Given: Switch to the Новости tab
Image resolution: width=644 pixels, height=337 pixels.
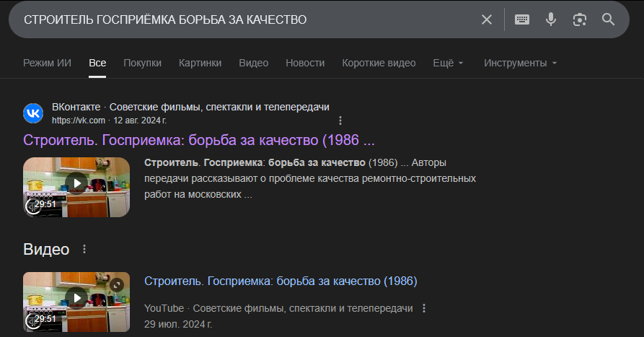Looking at the screenshot, I should pyautogui.click(x=305, y=63).
